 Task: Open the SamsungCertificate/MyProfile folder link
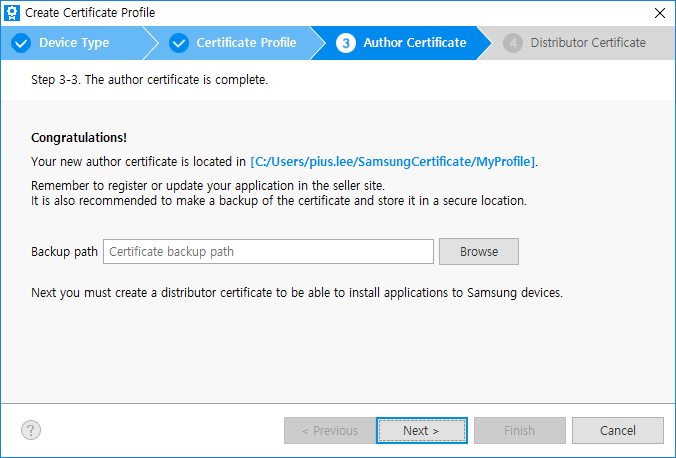pos(394,161)
